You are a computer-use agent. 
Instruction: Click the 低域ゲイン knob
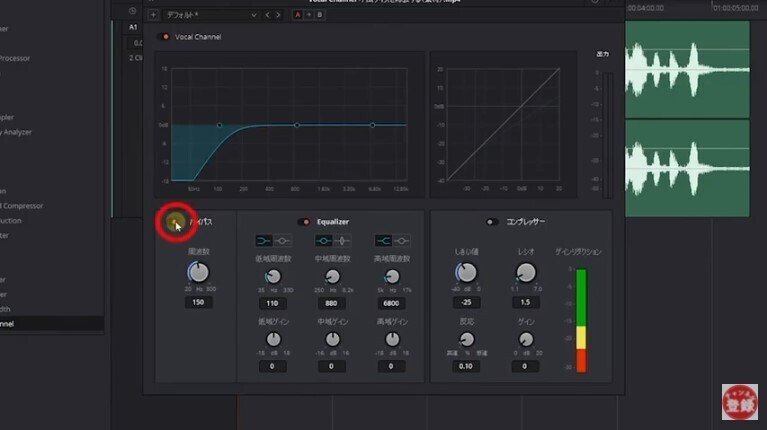pos(273,339)
